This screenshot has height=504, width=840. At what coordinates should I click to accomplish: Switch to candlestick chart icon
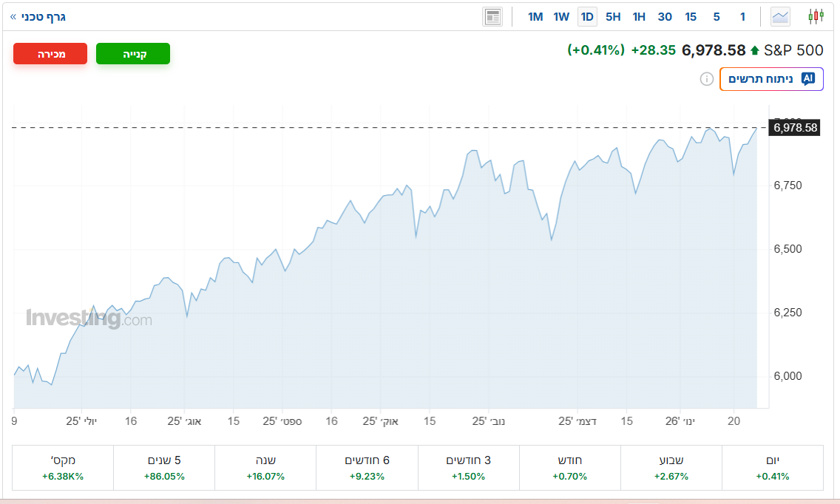816,16
